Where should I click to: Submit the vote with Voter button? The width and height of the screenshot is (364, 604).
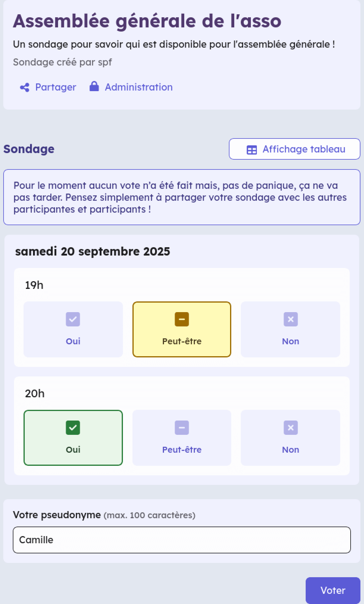tap(333, 590)
